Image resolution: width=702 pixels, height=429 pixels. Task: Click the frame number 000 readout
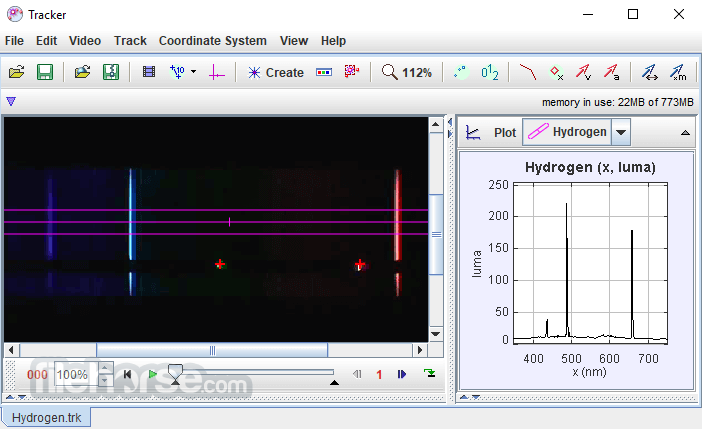37,374
